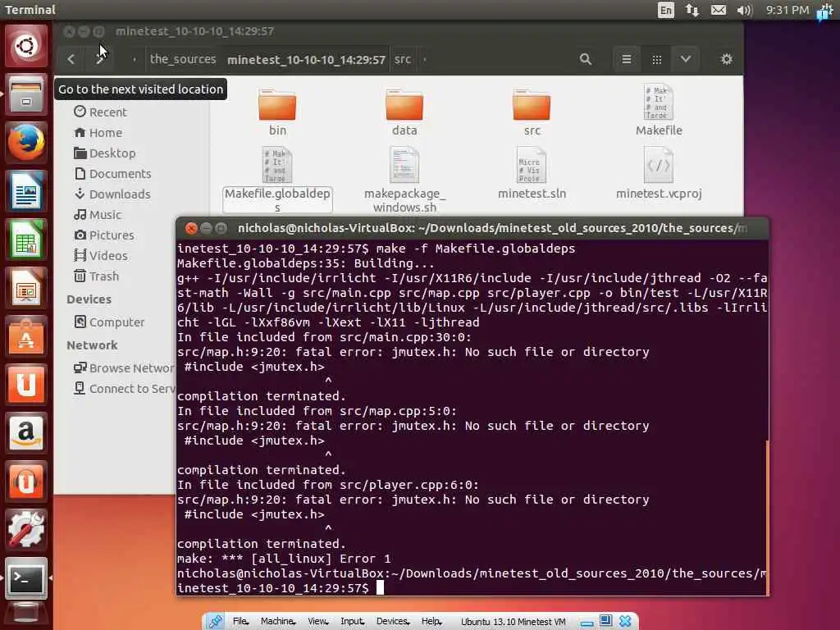Open the VirtualBox File menu
Image resolution: width=840 pixels, height=630 pixels.
point(240,622)
